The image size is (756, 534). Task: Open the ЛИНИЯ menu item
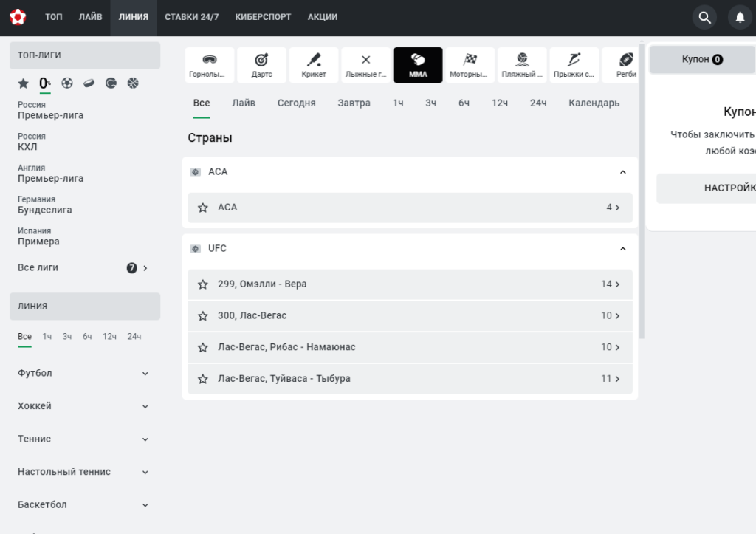(x=134, y=18)
